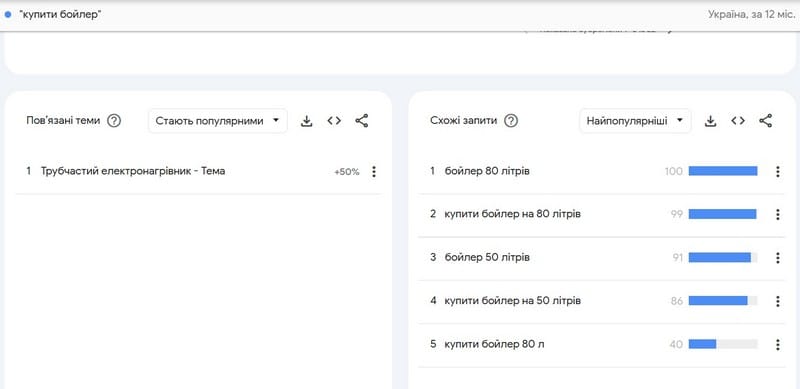
Task: Click the +50% growth value
Action: coord(346,172)
